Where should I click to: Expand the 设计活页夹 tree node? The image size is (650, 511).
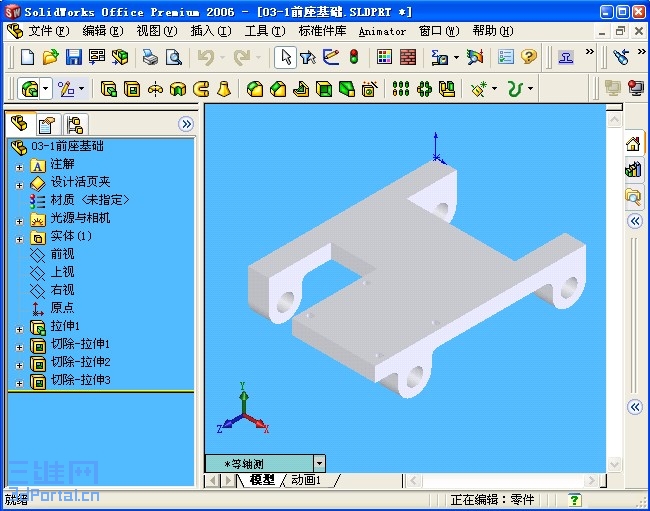coord(19,185)
